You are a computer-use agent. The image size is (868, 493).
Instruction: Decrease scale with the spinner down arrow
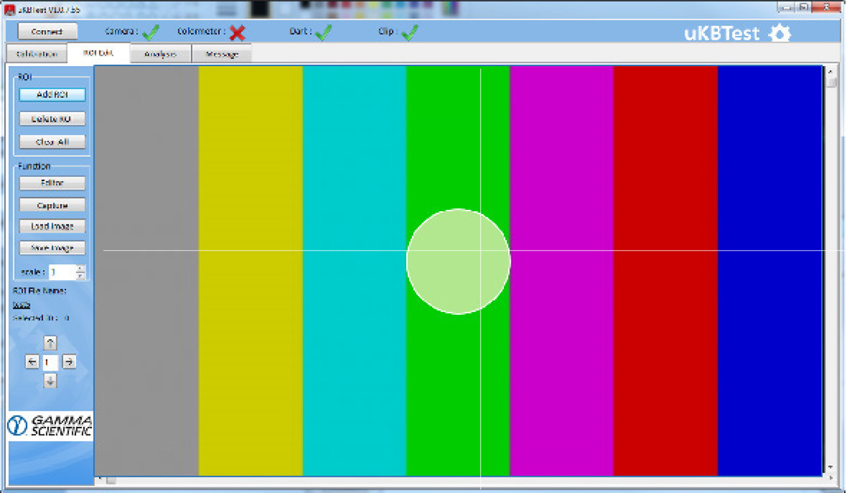click(x=80, y=275)
